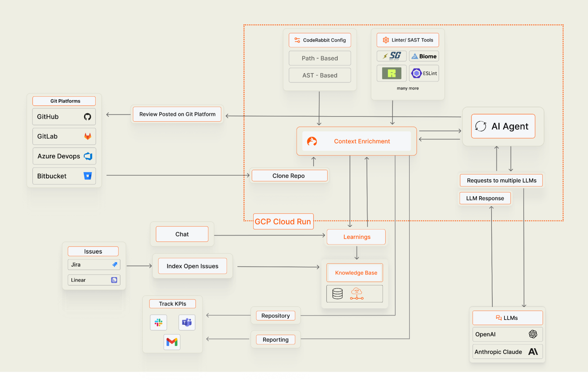Screen dimensions: 588x385
Task: Click the cloud network icon under Knowledge Base
Action: [x=357, y=294]
